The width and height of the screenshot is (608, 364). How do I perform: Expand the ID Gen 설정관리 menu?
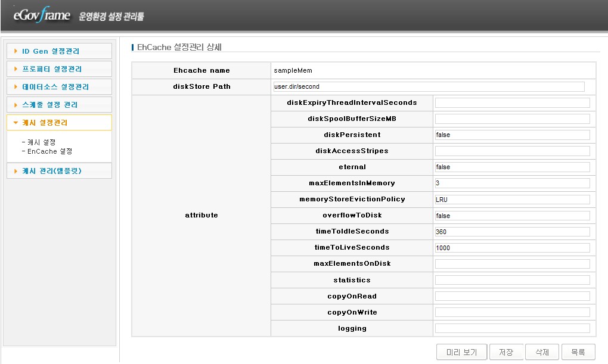58,51
